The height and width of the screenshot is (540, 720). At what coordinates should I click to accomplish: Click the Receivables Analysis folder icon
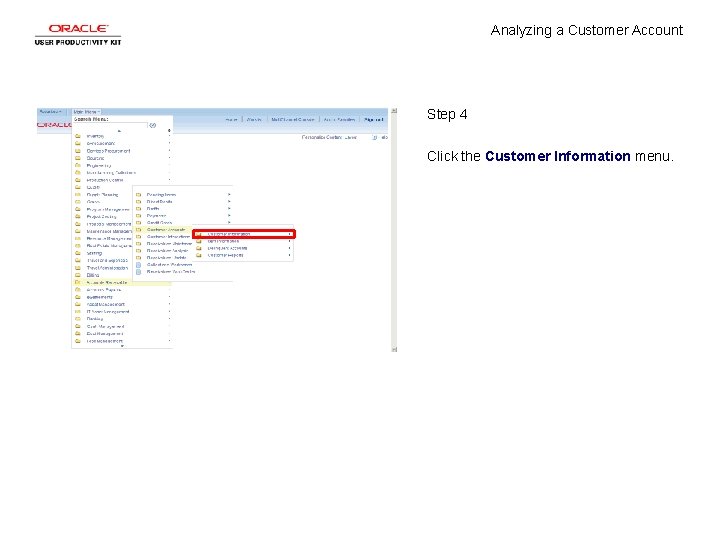(x=139, y=251)
